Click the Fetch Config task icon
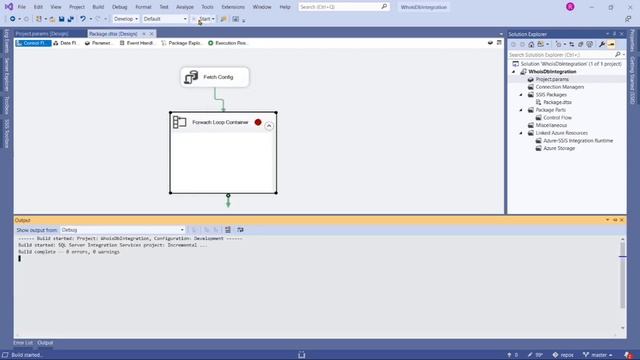This screenshot has width=640, height=360. (x=191, y=77)
